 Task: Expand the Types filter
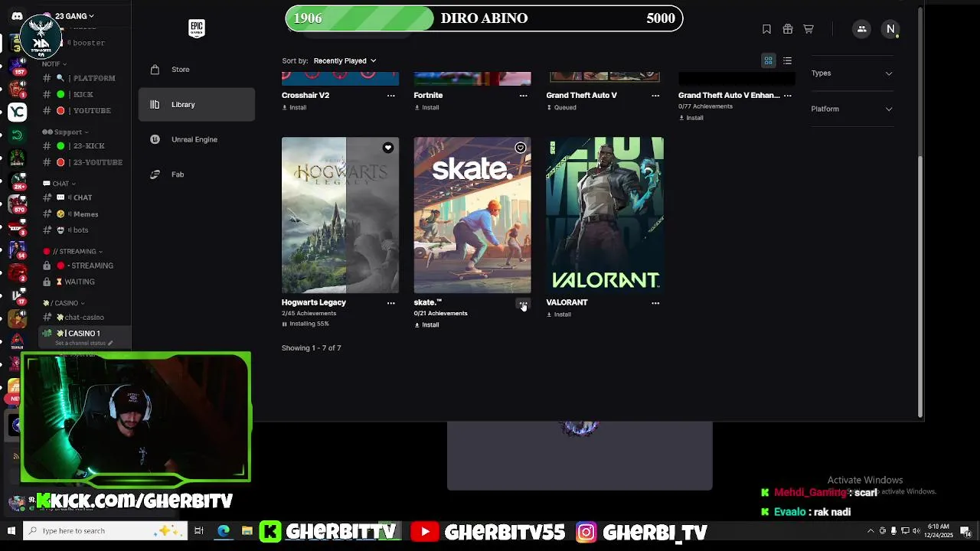click(851, 73)
